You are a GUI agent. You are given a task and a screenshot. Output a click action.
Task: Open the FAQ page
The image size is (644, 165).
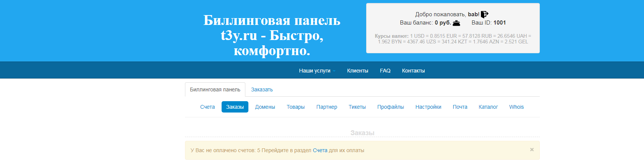385,71
